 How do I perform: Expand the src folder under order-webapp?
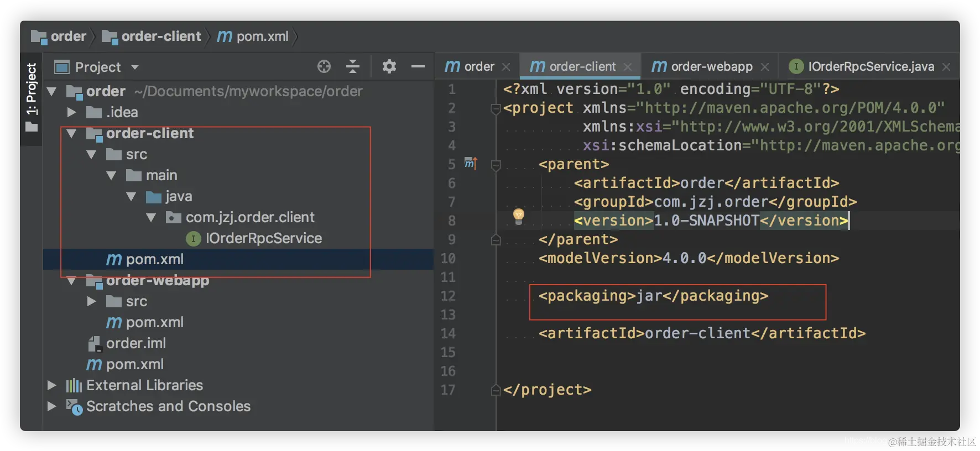click(91, 301)
